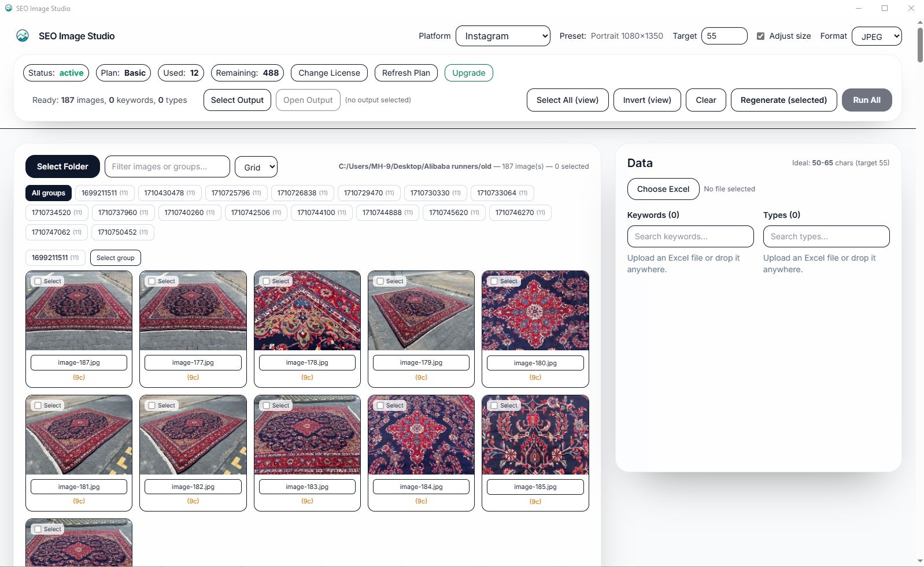Filter by group 1710750452
The image size is (924, 567).
tap(123, 232)
